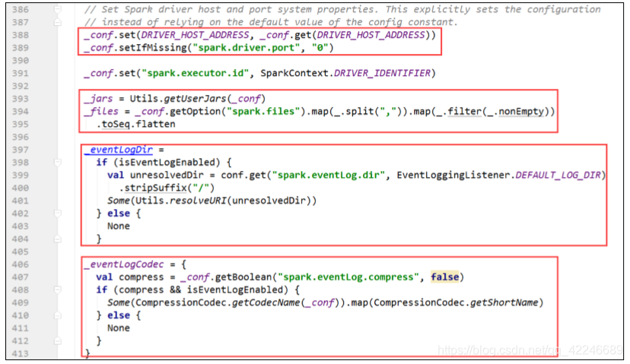Click line number 391 in the gutter
630x364 pixels.
tap(21, 73)
